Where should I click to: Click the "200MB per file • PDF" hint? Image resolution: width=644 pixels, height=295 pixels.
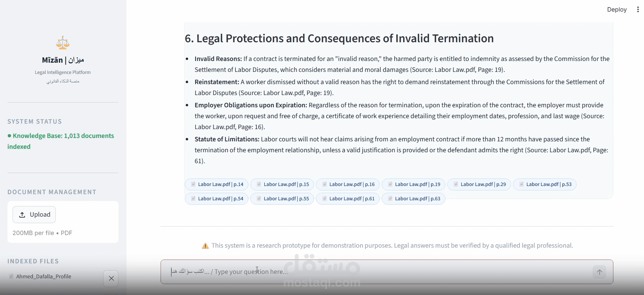(x=42, y=233)
